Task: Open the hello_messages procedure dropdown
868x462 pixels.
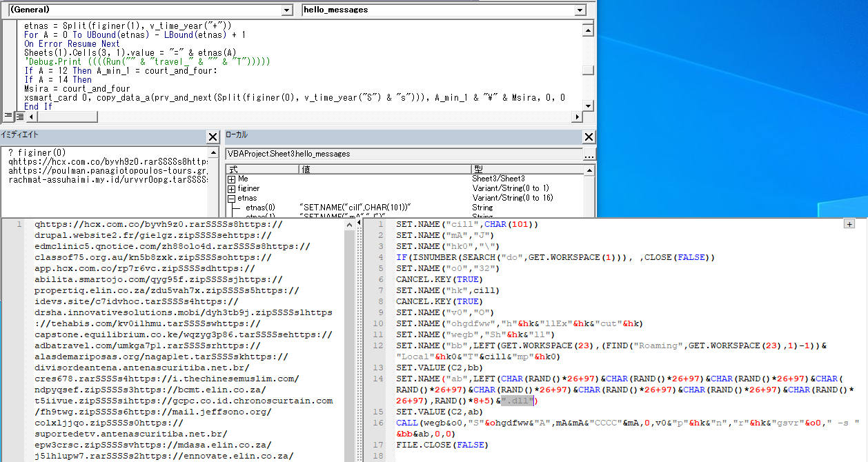Action: (580, 10)
